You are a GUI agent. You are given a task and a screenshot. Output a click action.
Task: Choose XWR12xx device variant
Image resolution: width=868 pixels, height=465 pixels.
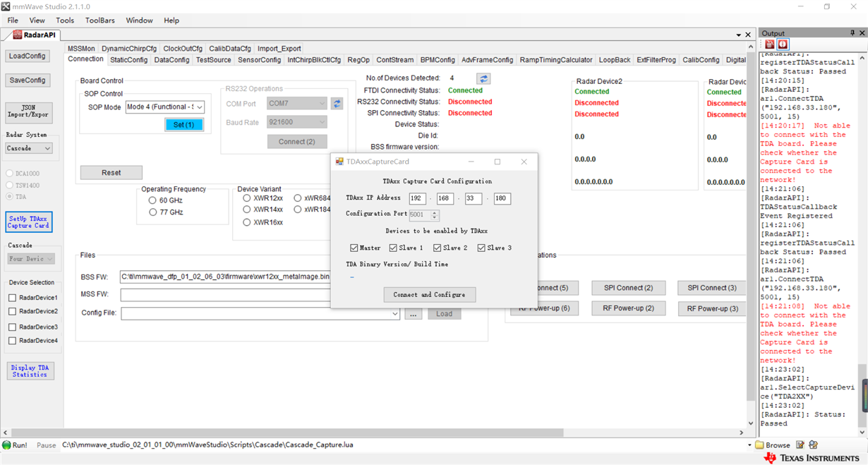pos(246,198)
